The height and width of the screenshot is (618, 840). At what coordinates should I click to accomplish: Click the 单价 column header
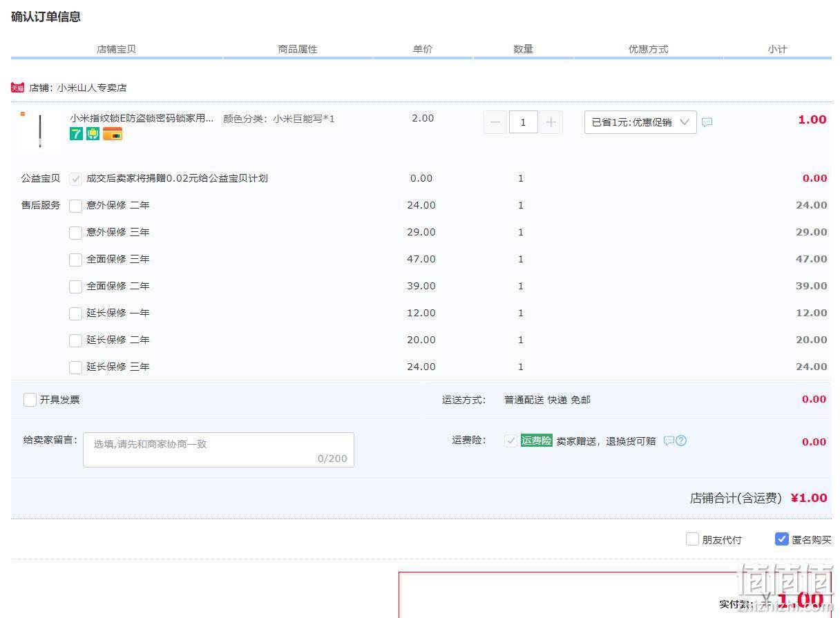point(423,49)
